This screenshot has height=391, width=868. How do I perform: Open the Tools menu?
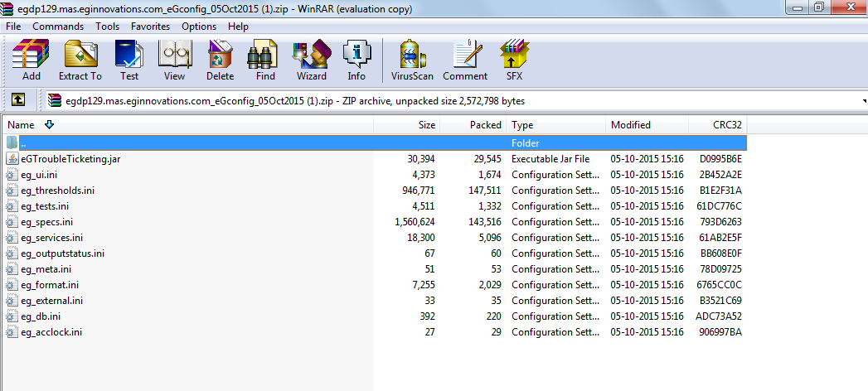point(108,27)
